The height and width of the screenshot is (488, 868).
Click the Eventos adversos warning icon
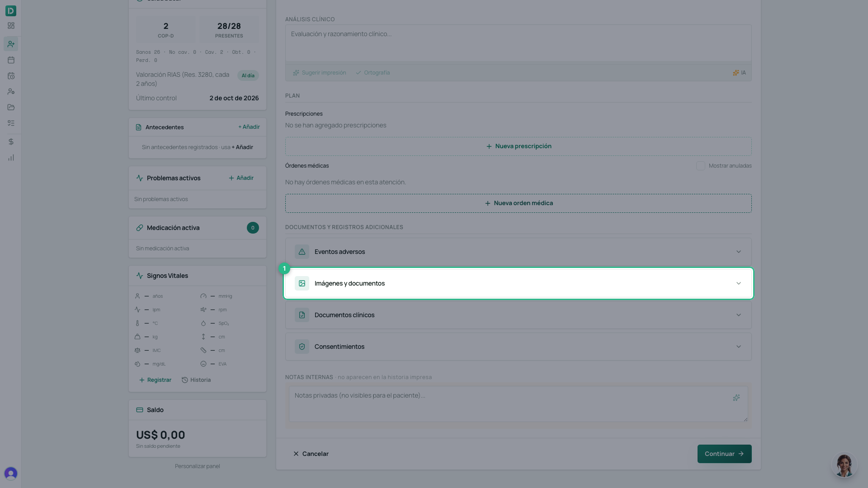[302, 252]
